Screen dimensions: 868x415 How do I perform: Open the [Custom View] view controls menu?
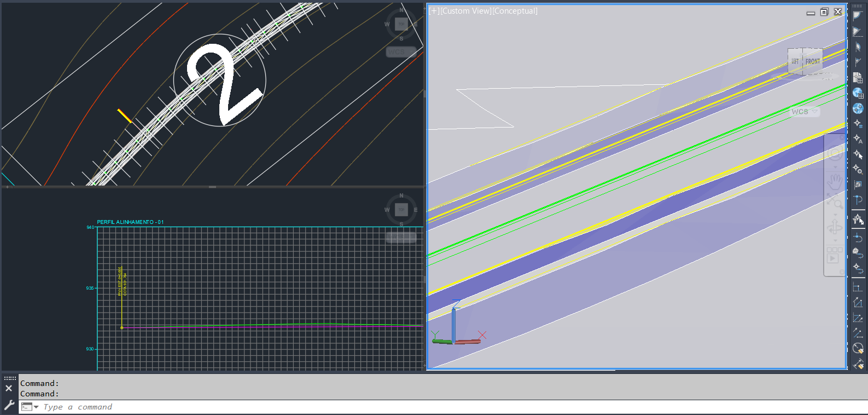466,11
